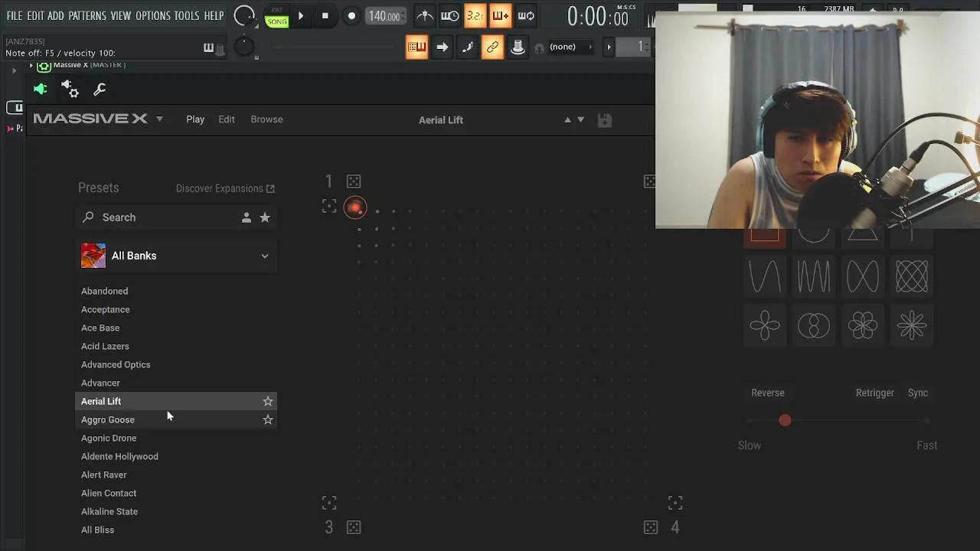Click the transport Play button
Image resolution: width=980 pixels, height=551 pixels.
(301, 16)
